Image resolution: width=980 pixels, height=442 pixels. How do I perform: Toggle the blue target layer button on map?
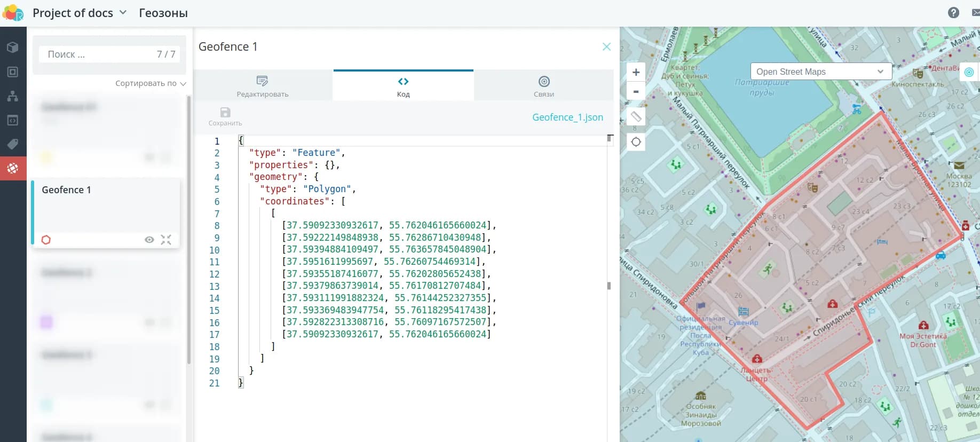pos(969,72)
